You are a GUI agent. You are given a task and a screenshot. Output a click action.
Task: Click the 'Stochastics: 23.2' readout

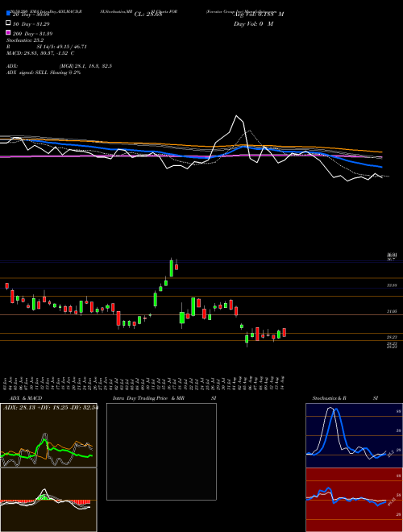[25, 40]
